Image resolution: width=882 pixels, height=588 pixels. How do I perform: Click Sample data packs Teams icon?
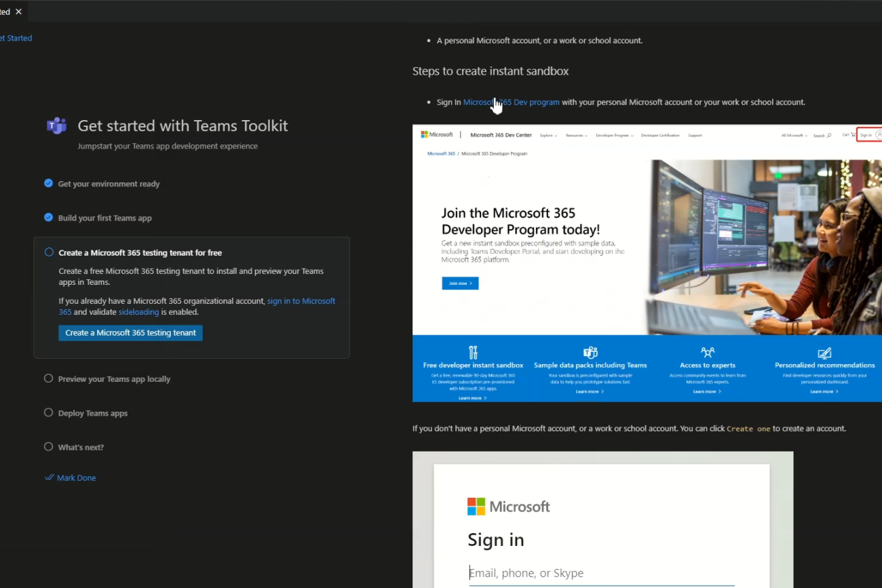click(x=590, y=353)
